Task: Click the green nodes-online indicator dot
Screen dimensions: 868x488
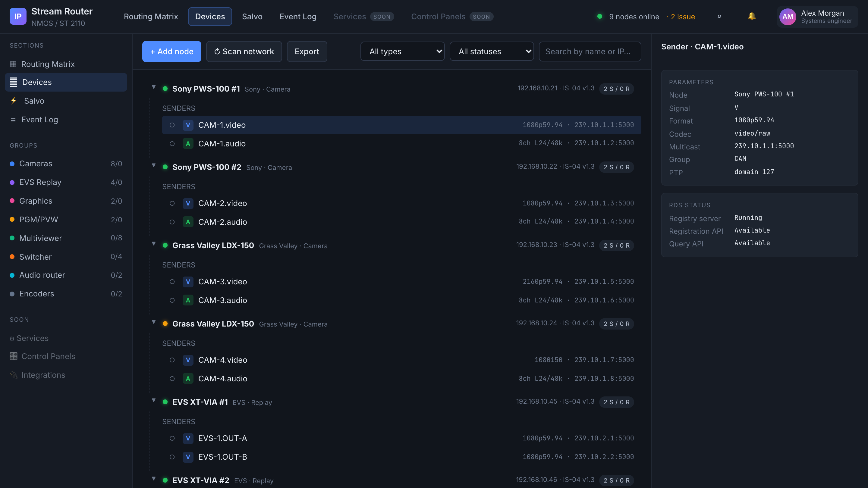Action: (600, 16)
